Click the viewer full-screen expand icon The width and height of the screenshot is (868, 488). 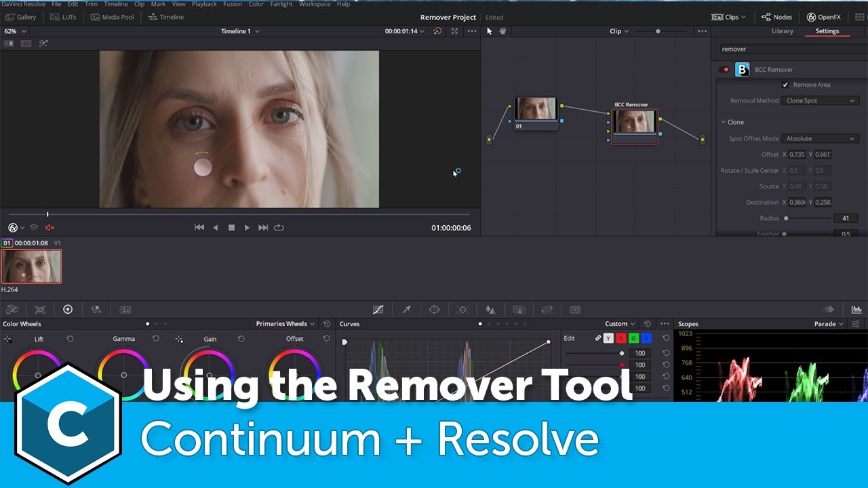point(454,31)
